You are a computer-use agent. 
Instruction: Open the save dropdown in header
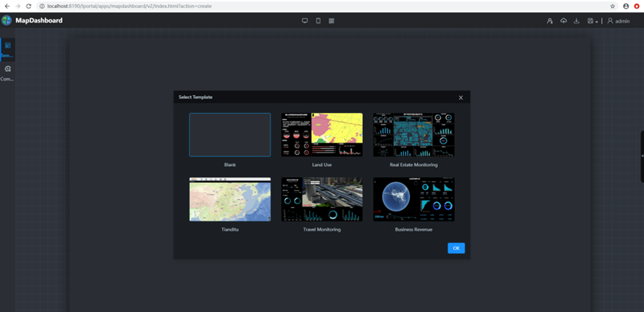coord(592,21)
